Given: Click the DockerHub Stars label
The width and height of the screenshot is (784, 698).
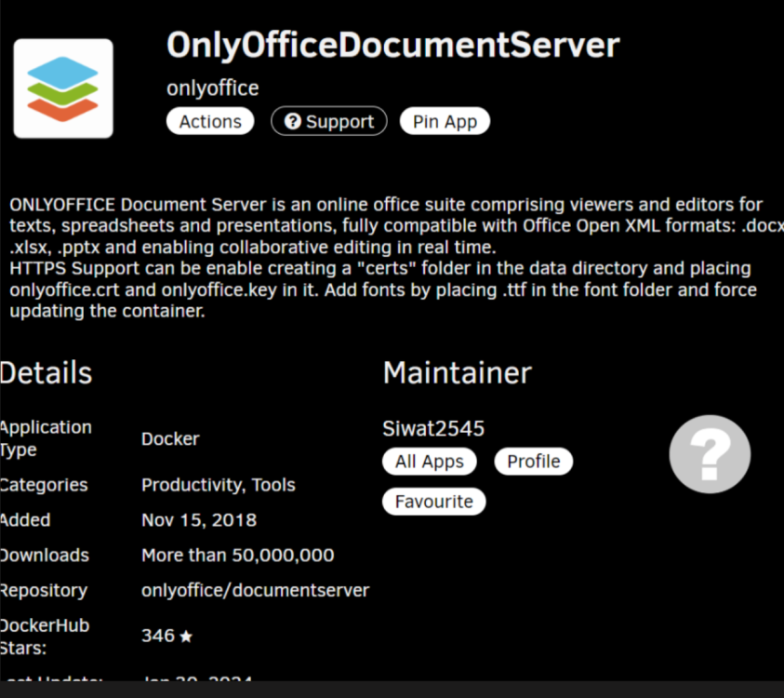Looking at the screenshot, I should (x=45, y=637).
